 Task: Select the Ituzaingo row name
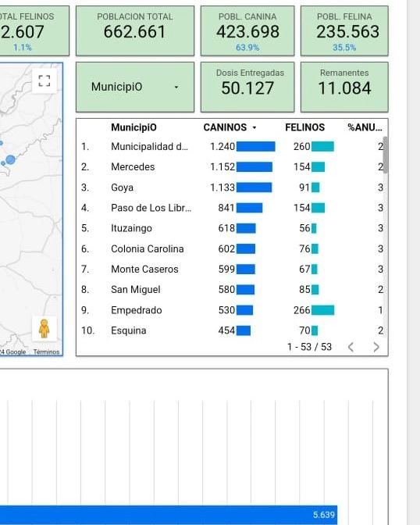[x=131, y=228]
